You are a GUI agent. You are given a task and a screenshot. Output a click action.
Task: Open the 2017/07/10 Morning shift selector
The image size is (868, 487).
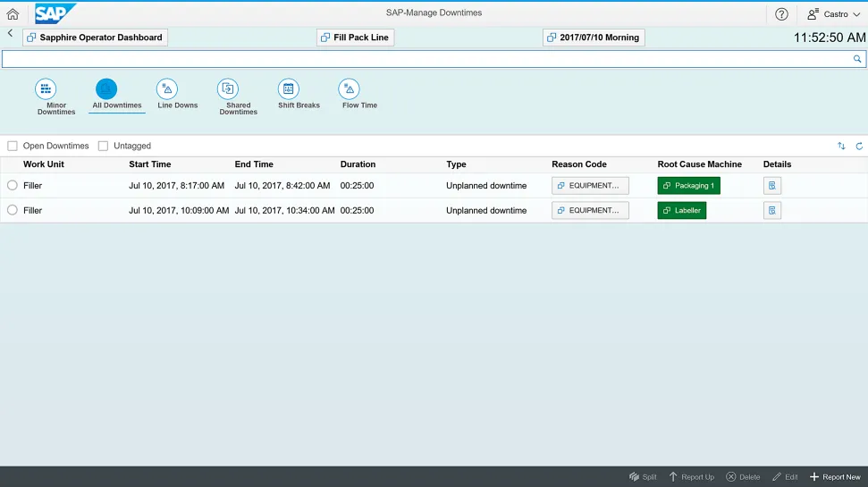pyautogui.click(x=594, y=38)
